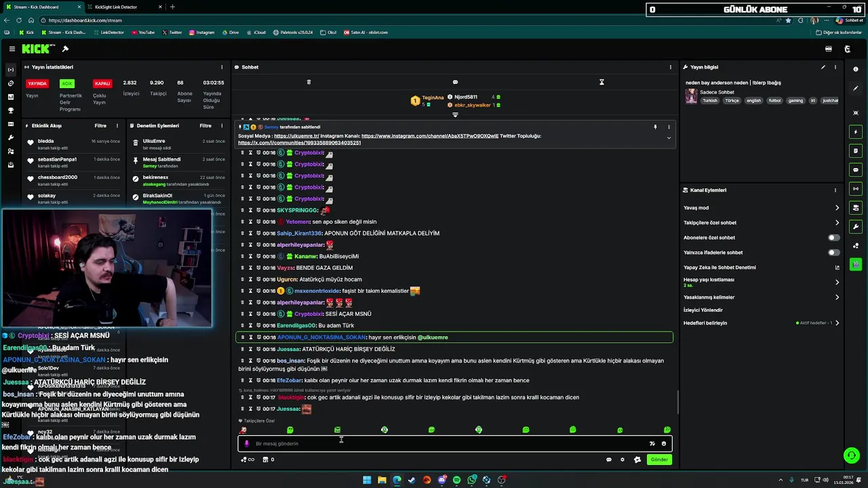Open the ulkuemre.tr link in the pinned message

(x=296, y=136)
